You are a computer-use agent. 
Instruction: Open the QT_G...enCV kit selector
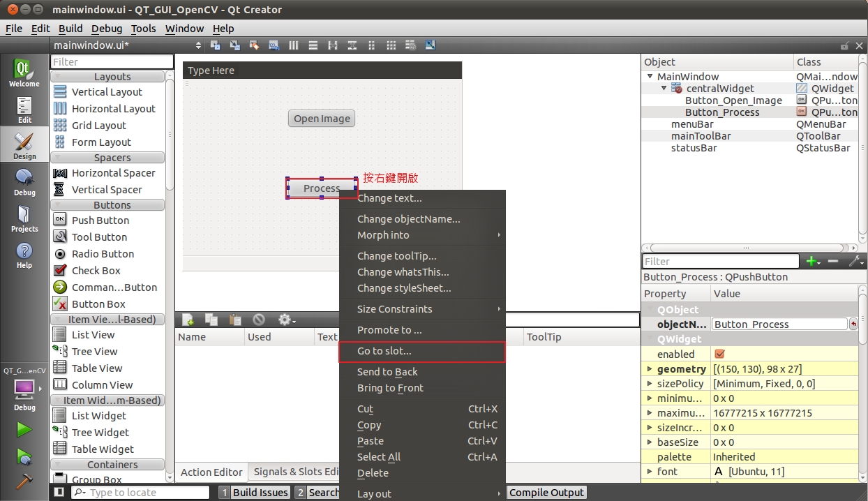[x=24, y=388]
